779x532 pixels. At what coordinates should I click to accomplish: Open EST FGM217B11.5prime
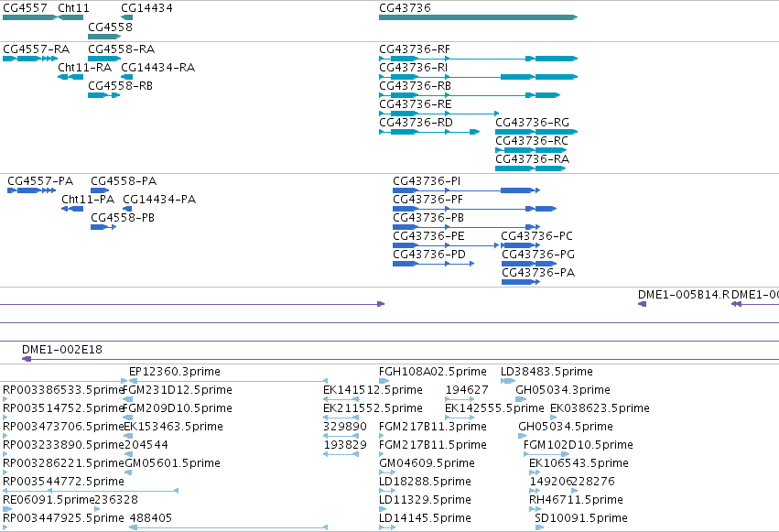pos(382,454)
